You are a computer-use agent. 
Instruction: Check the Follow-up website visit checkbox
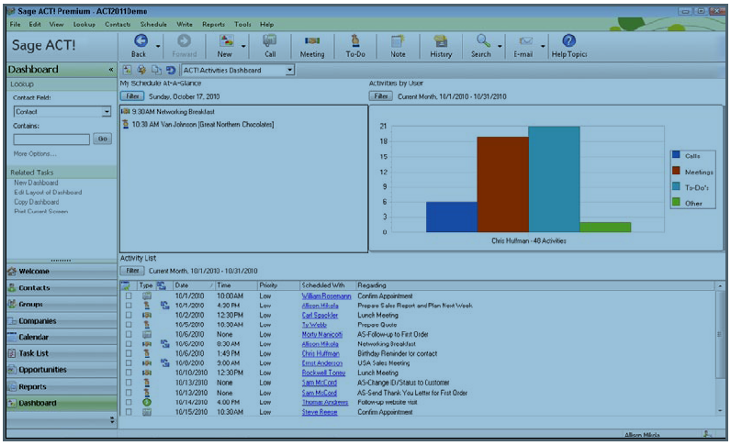click(128, 402)
